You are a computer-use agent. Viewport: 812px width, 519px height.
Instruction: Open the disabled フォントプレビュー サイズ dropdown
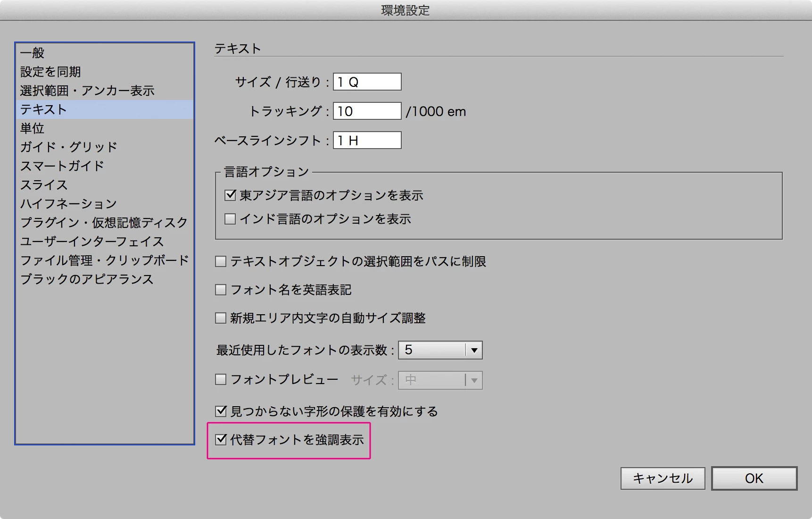point(440,380)
